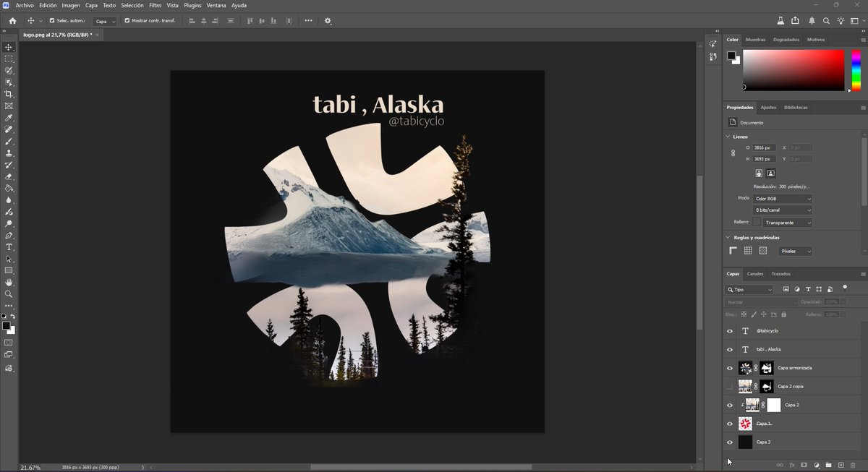Select the Pen tool
Screen dimensions: 868x472
pyautogui.click(x=9, y=235)
